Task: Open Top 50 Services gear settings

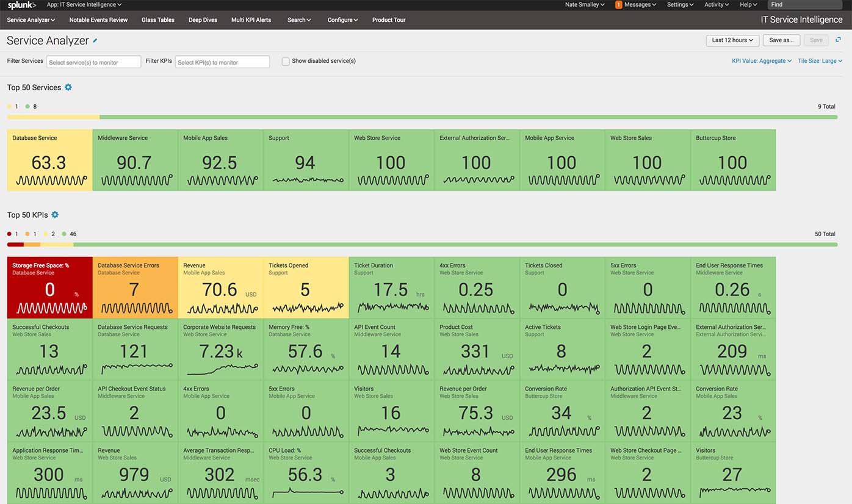Action: tap(68, 87)
